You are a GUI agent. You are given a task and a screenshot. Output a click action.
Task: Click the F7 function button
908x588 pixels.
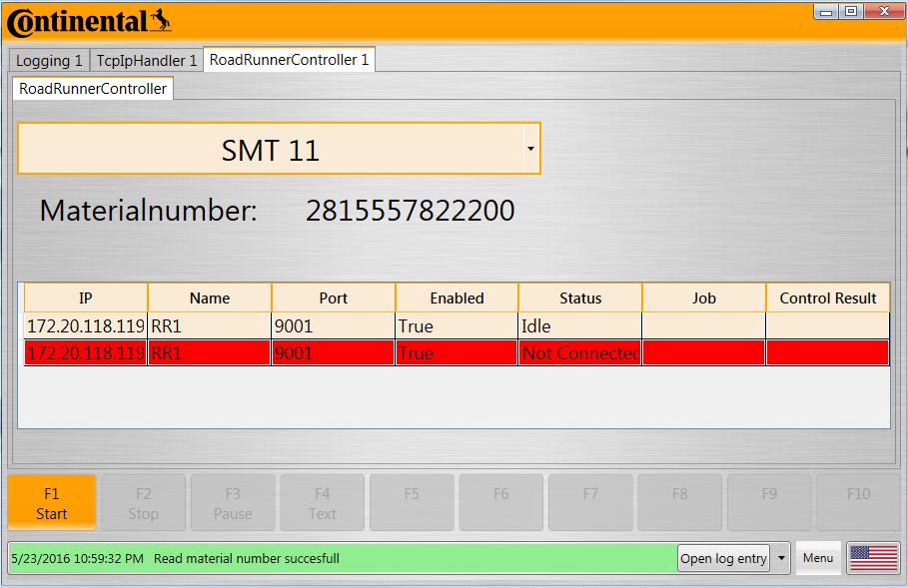(590, 503)
